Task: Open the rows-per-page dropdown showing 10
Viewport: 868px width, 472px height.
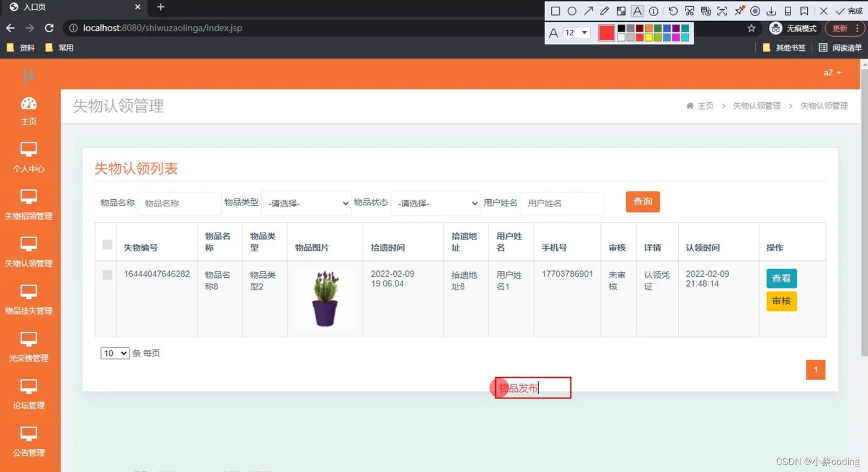Action: pos(115,353)
